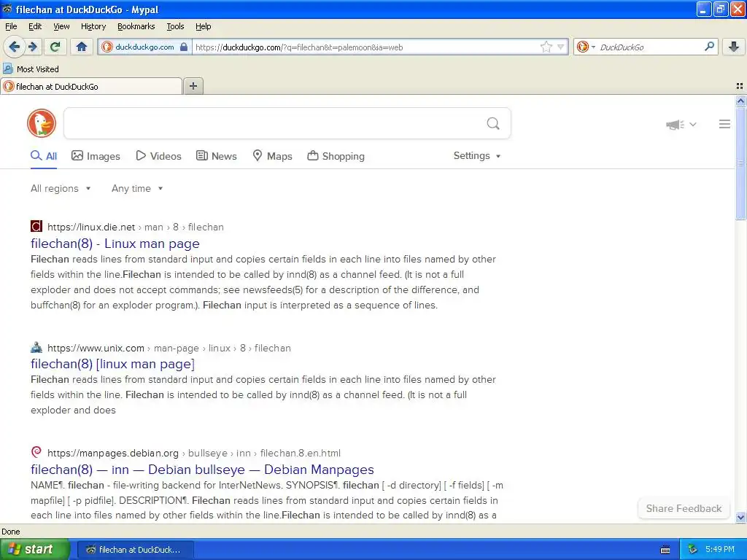This screenshot has height=560, width=747.
Task: Click the unix.com site favicon
Action: [x=36, y=347]
